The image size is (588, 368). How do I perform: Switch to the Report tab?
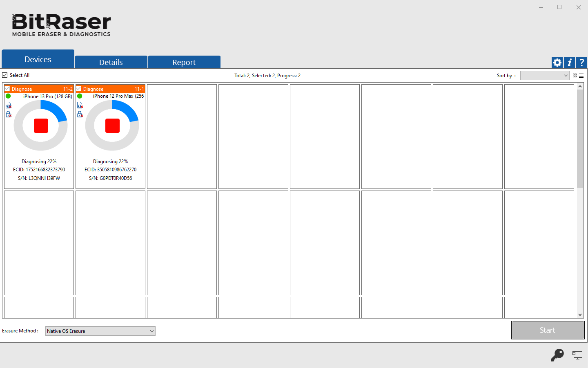click(184, 62)
